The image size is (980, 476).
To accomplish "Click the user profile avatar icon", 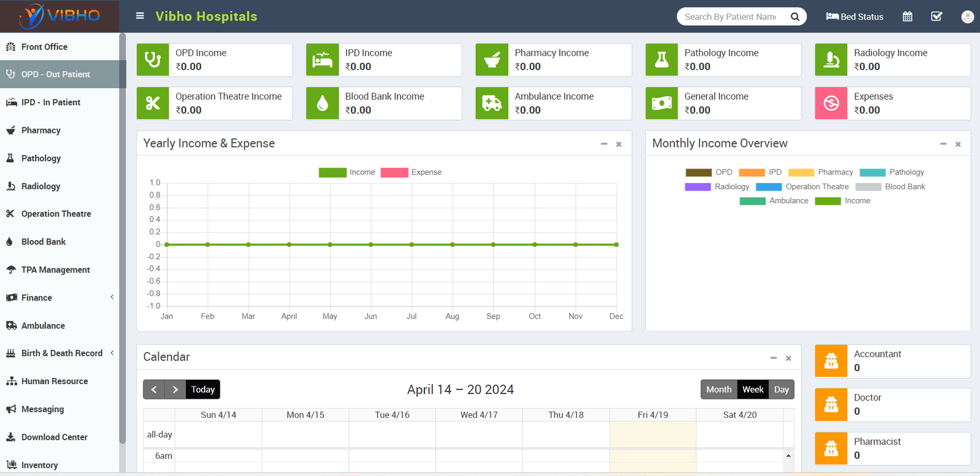I will [967, 17].
